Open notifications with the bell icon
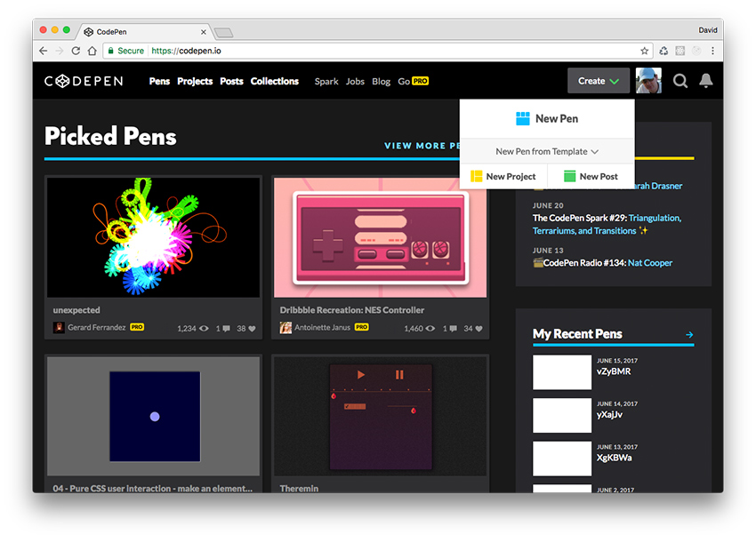756x535 pixels. pos(706,80)
